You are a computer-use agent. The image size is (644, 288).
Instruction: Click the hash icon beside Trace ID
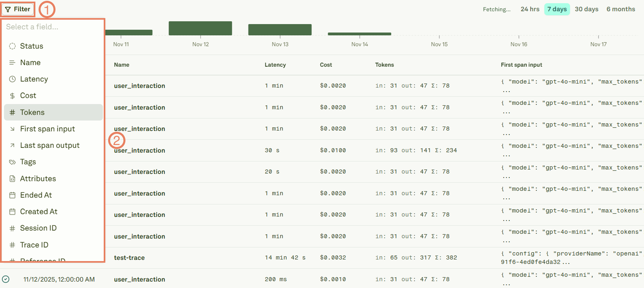(12, 245)
